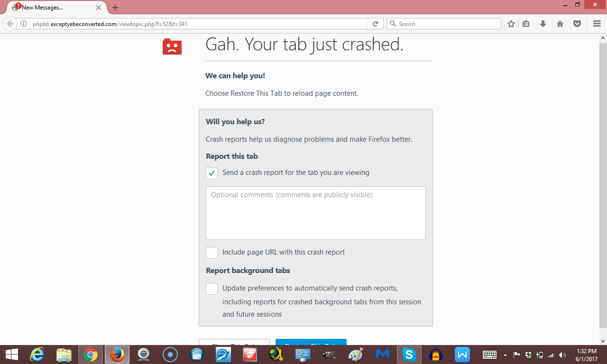The image size is (607, 364).
Task: Bookmark this page with the star icon
Action: coord(511,24)
